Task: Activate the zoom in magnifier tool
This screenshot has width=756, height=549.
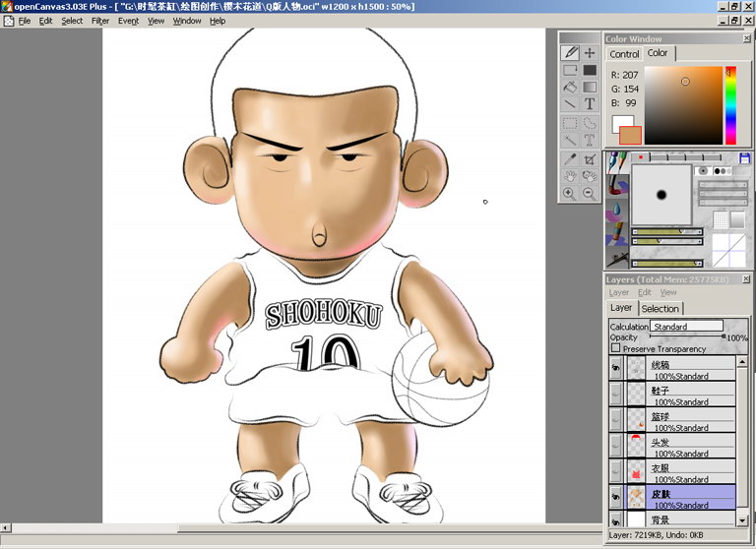Action: click(570, 193)
